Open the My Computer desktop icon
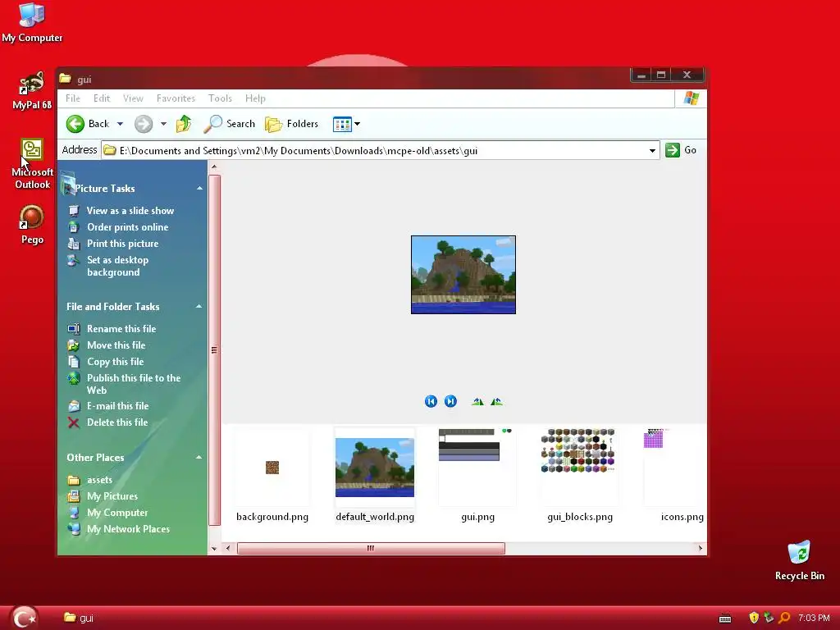 click(x=32, y=23)
